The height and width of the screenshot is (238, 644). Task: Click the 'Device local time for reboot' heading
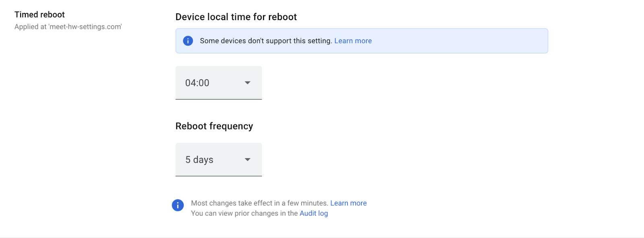[x=236, y=17]
